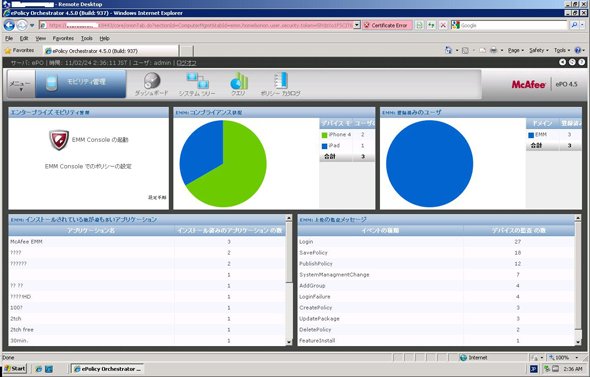This screenshot has height=377, width=590.
Task: Open the command bar Tools dropdown
Action: (x=562, y=50)
